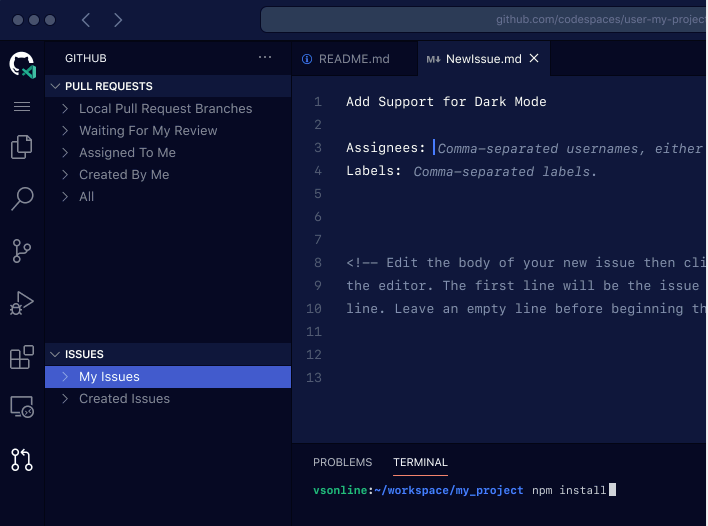
Task: Click line number 8 in gutter
Action: 318,263
